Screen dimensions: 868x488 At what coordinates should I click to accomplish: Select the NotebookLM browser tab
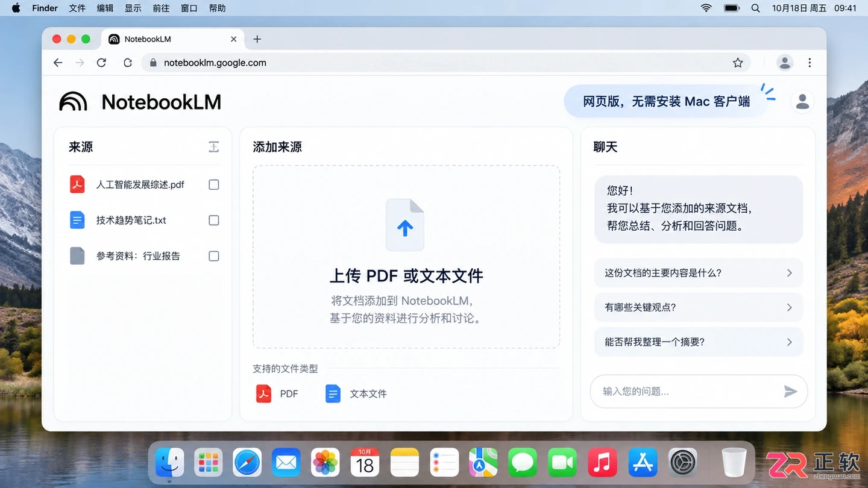(172, 39)
